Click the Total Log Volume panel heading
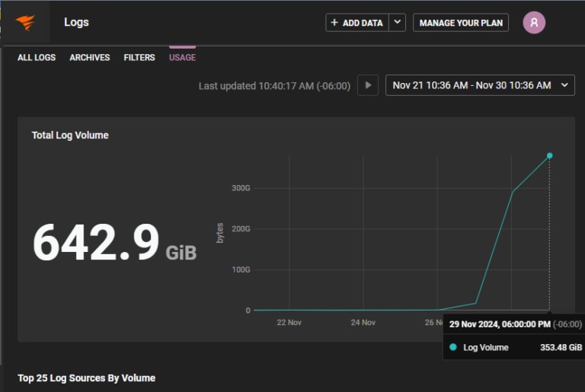Image resolution: width=585 pixels, height=392 pixels. tap(70, 135)
